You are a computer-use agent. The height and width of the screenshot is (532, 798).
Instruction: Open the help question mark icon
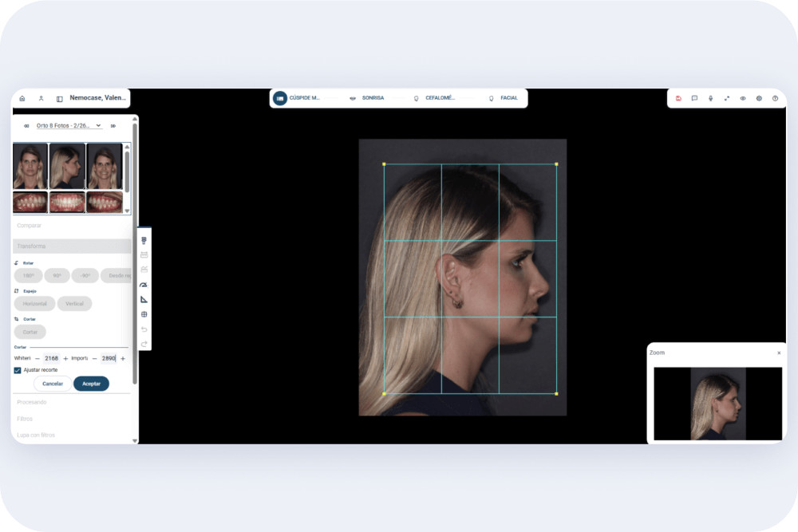coord(775,99)
